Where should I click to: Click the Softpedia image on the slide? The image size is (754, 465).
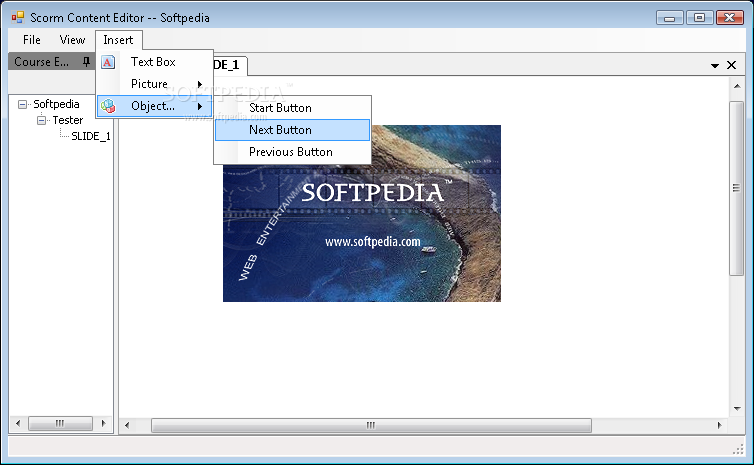[362, 214]
